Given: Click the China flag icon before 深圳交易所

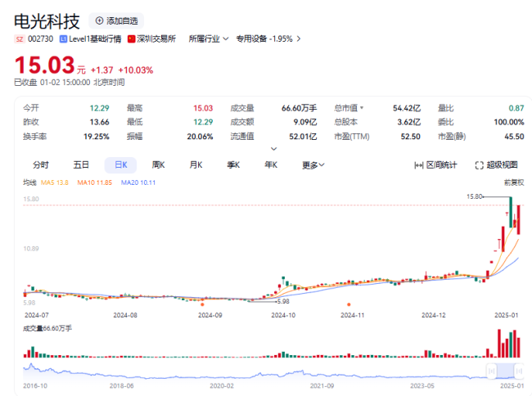Looking at the screenshot, I should point(131,39).
